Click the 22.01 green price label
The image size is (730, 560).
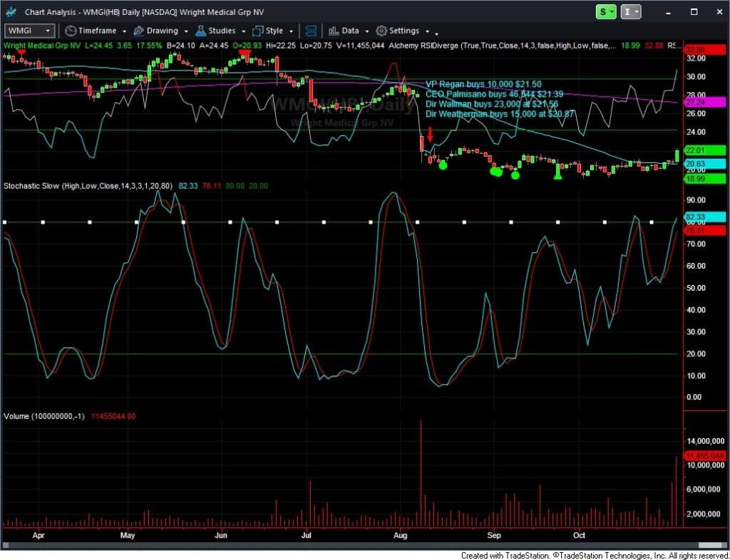coord(705,150)
